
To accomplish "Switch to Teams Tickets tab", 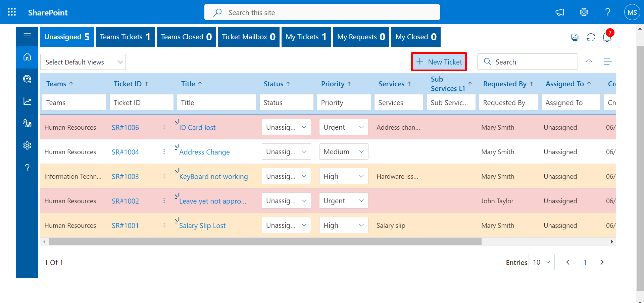I will (126, 37).
